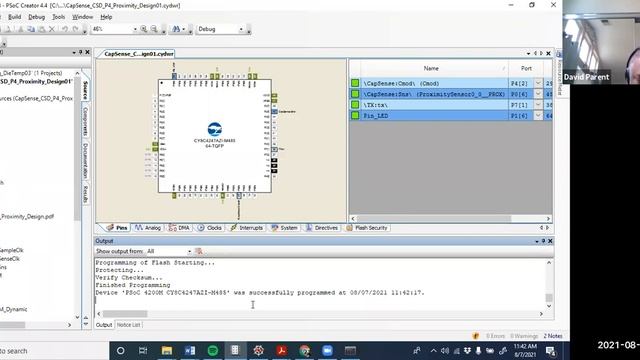Open the Documentation side tab
This screenshot has width=640, height=360.
click(85, 160)
